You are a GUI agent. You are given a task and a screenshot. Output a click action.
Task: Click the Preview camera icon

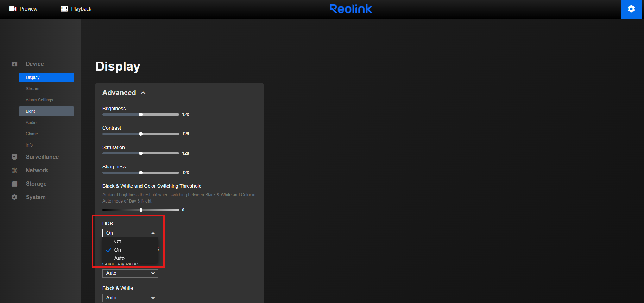coord(13,9)
